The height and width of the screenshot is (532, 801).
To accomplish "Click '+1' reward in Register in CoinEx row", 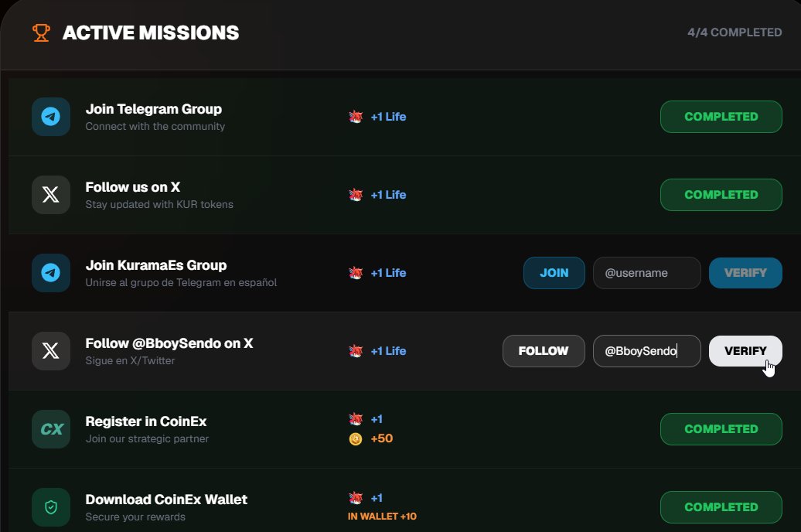I will click(377, 420).
